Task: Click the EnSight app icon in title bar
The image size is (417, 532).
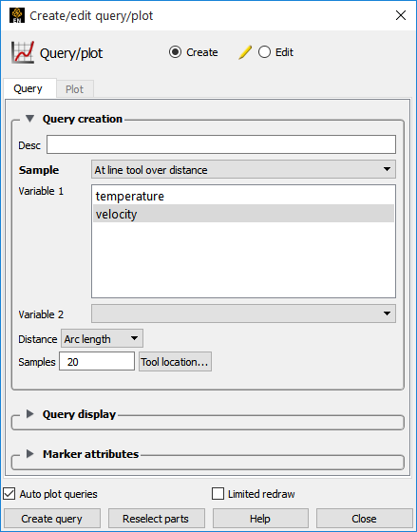Action: 17,15
